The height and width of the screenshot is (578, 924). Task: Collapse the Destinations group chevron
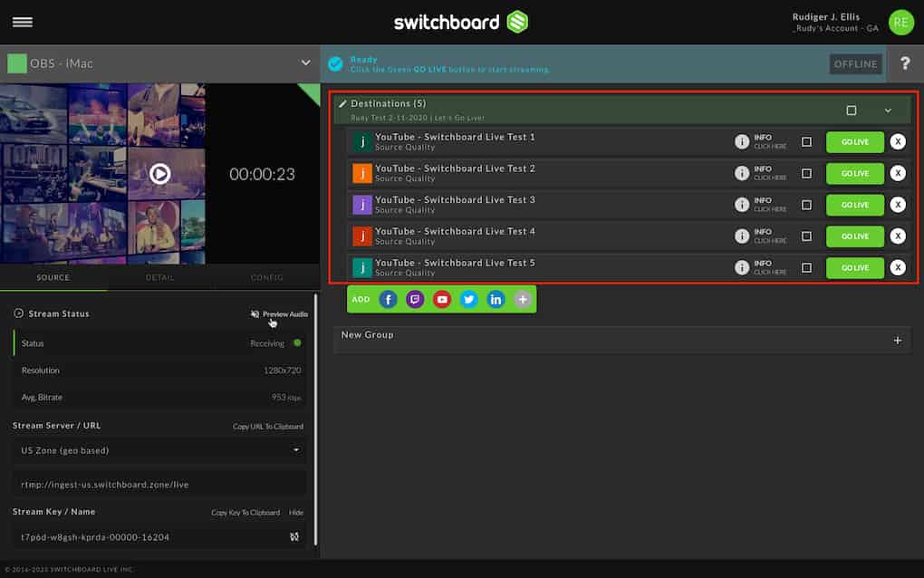click(888, 111)
